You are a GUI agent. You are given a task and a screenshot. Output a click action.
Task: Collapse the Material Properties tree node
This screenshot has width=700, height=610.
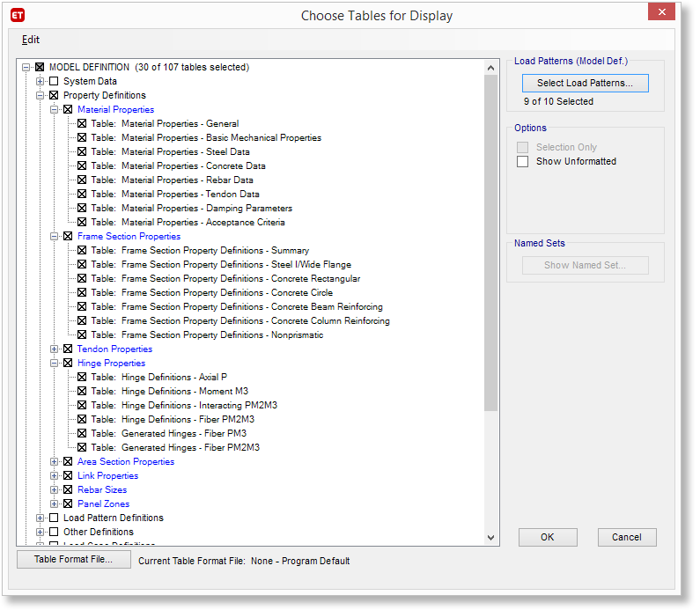pyautogui.click(x=54, y=109)
